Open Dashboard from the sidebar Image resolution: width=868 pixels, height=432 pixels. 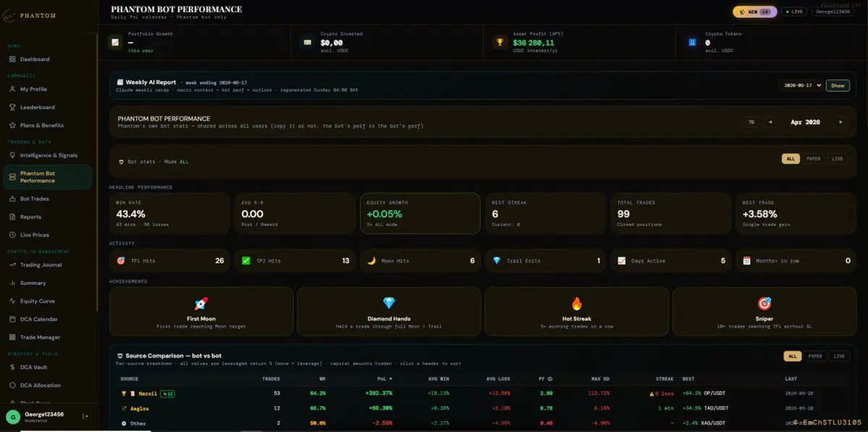pyautogui.click(x=48, y=59)
